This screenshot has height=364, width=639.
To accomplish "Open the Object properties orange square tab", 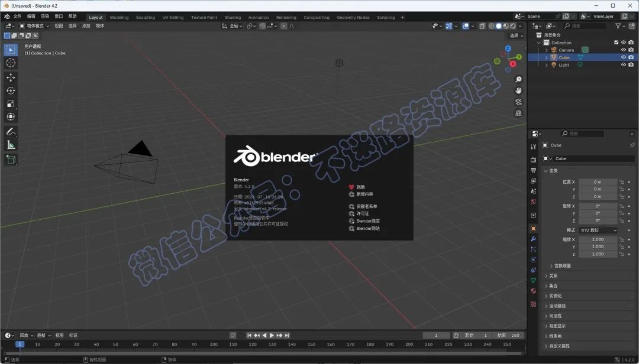I will (x=533, y=229).
